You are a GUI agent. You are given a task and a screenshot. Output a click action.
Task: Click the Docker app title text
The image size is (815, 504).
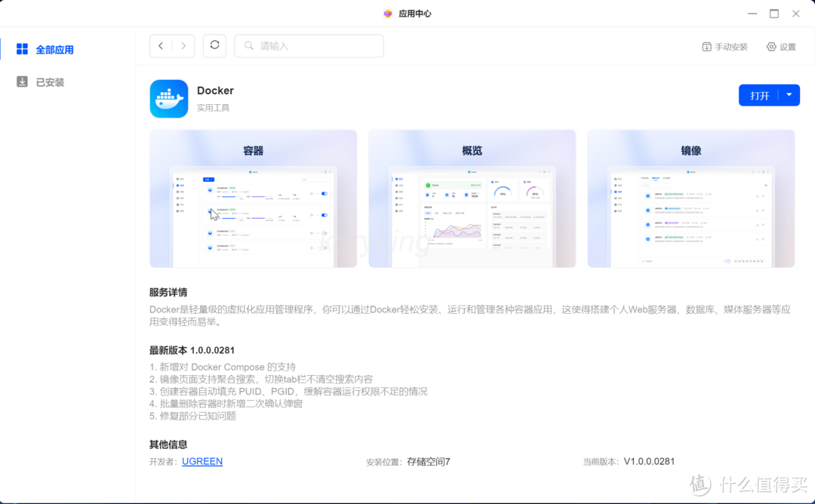pyautogui.click(x=215, y=91)
